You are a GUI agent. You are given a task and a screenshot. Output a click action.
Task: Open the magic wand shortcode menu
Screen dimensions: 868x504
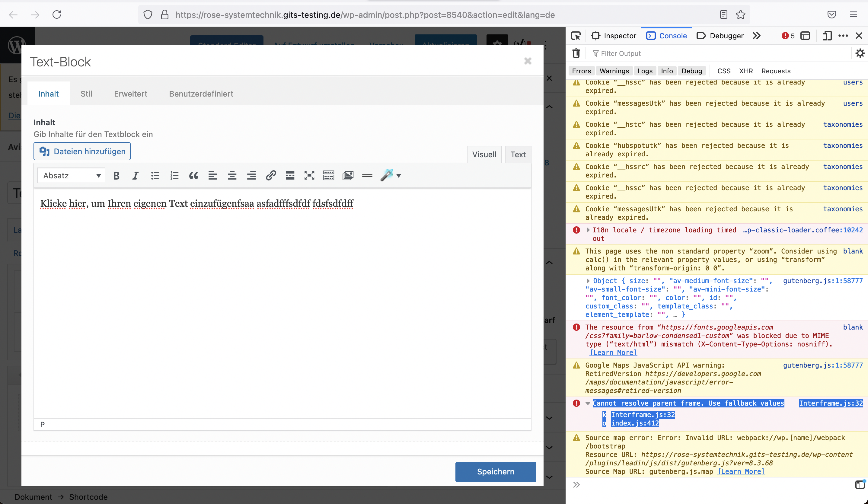tap(391, 176)
